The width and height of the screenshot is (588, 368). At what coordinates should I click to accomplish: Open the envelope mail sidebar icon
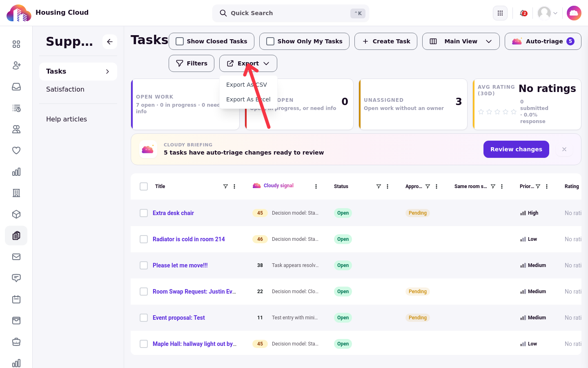[16, 257]
